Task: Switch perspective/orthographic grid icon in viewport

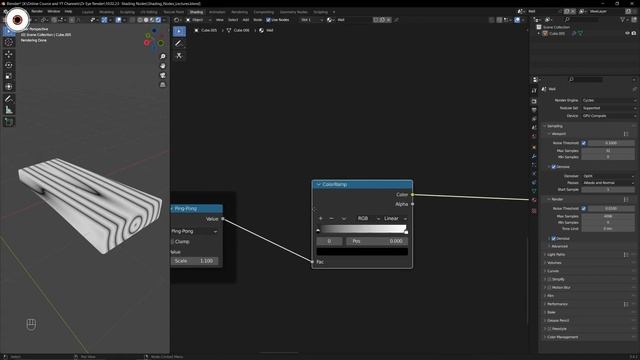Action: point(163,84)
